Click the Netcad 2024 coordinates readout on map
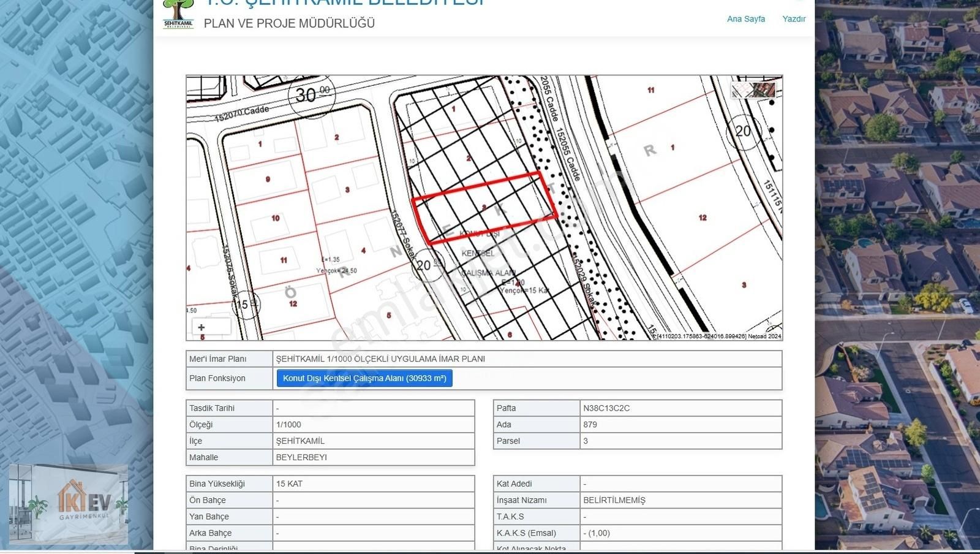Screen dimensions: 980x554 pyautogui.click(x=718, y=336)
